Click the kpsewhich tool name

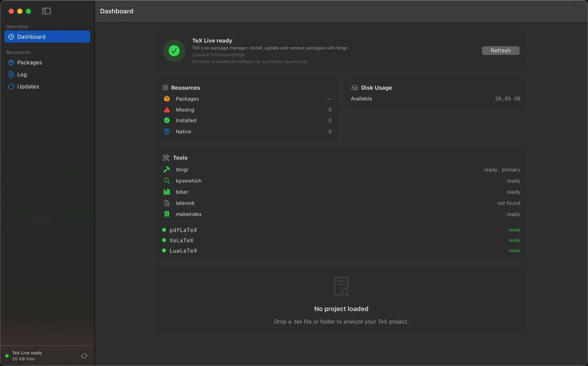(189, 181)
